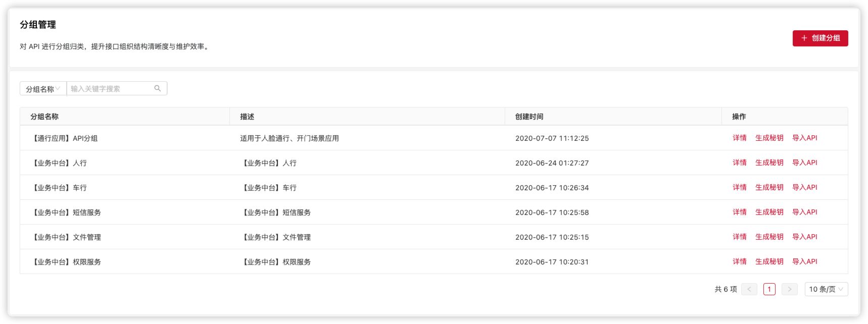
Task: Go to previous page arrow
Action: click(749, 289)
